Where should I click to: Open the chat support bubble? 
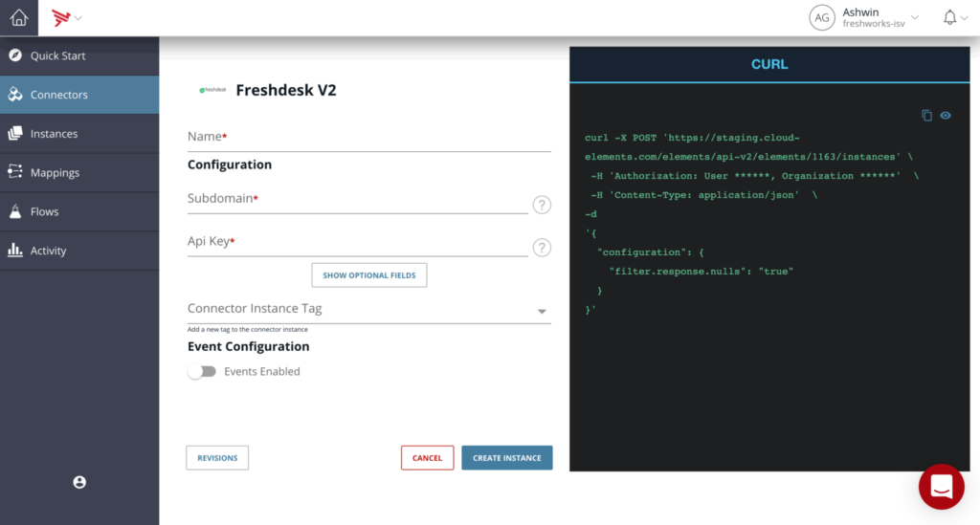pyautogui.click(x=942, y=487)
